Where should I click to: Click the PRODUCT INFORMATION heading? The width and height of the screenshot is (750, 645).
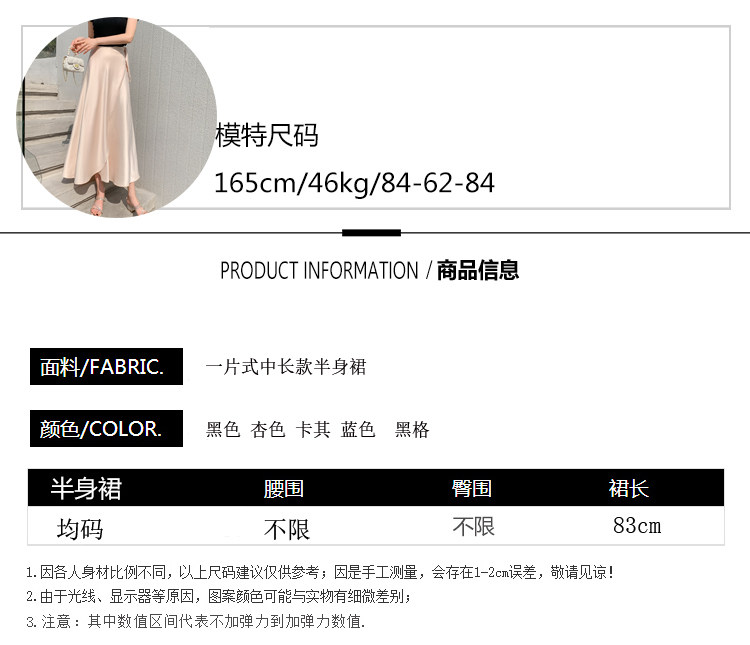pyautogui.click(x=319, y=271)
